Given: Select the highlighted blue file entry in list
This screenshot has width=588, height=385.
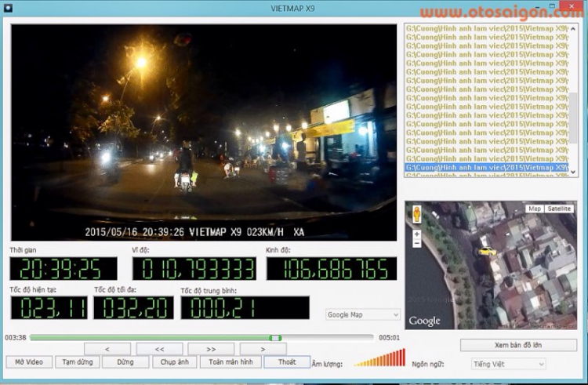Looking at the screenshot, I should coord(487,167).
